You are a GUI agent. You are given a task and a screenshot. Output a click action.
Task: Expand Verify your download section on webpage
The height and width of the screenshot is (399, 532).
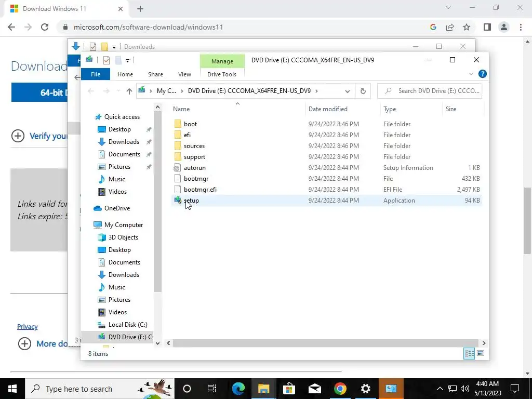(x=39, y=136)
